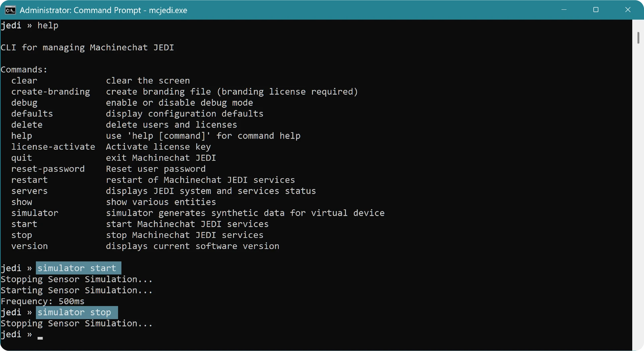644x351 pixels.
Task: Click 'Frequency: 500ms' output line
Action: point(43,301)
